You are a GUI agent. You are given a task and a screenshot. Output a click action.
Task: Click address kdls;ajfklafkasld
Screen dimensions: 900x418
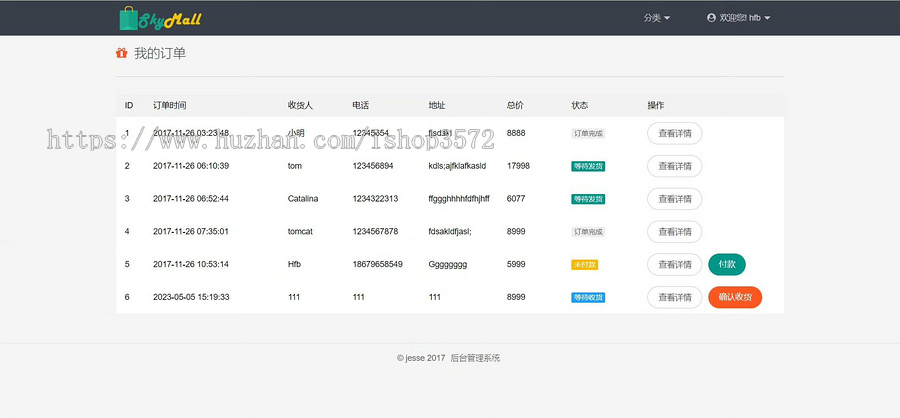[x=457, y=166]
